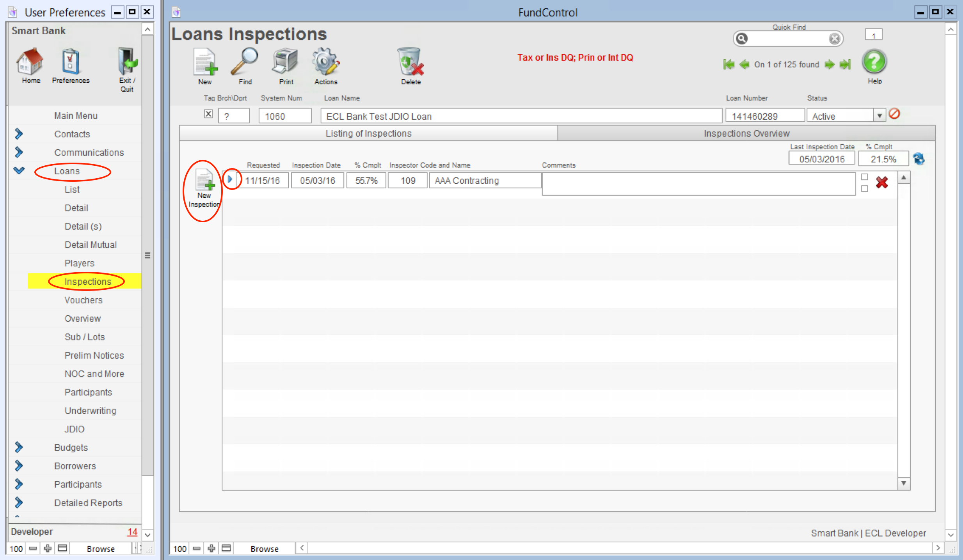Image resolution: width=963 pixels, height=560 pixels.
Task: Delete the AAA Contracting inspection row with red X
Action: pyautogui.click(x=882, y=183)
